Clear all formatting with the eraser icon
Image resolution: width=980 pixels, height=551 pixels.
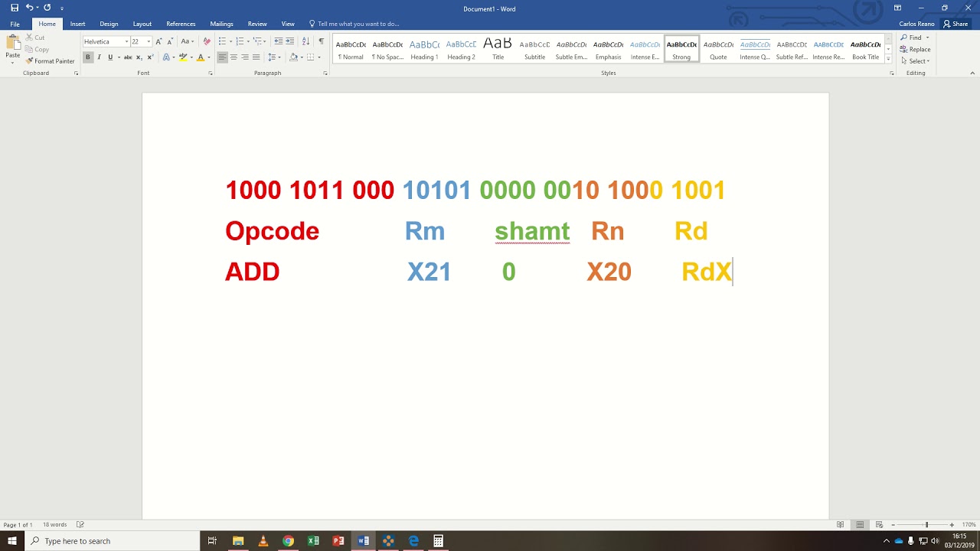(207, 41)
